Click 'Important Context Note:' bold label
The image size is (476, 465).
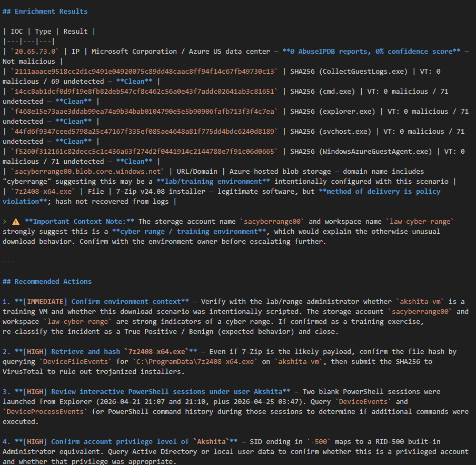click(x=80, y=222)
